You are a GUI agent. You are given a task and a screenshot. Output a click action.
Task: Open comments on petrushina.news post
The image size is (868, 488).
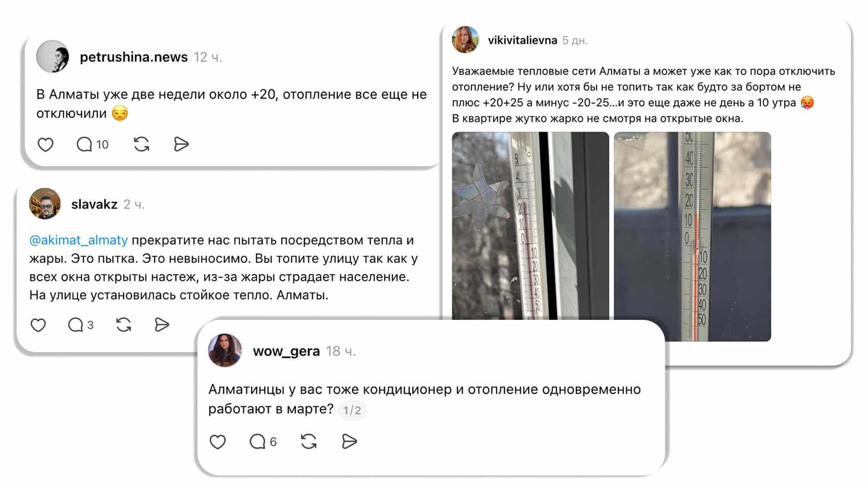pyautogui.click(x=92, y=145)
